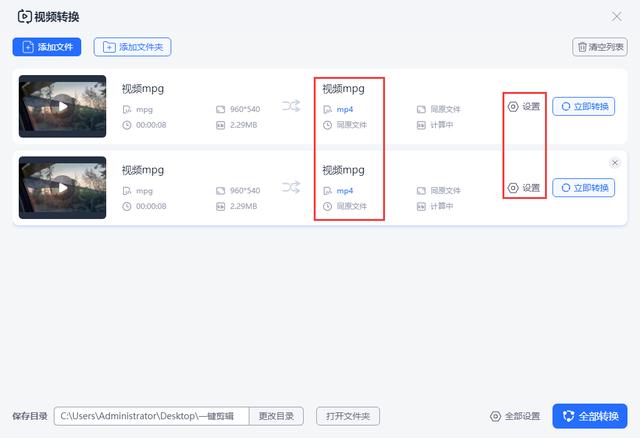Open 设置 for the second video
This screenshot has width=640, height=438.
point(524,188)
